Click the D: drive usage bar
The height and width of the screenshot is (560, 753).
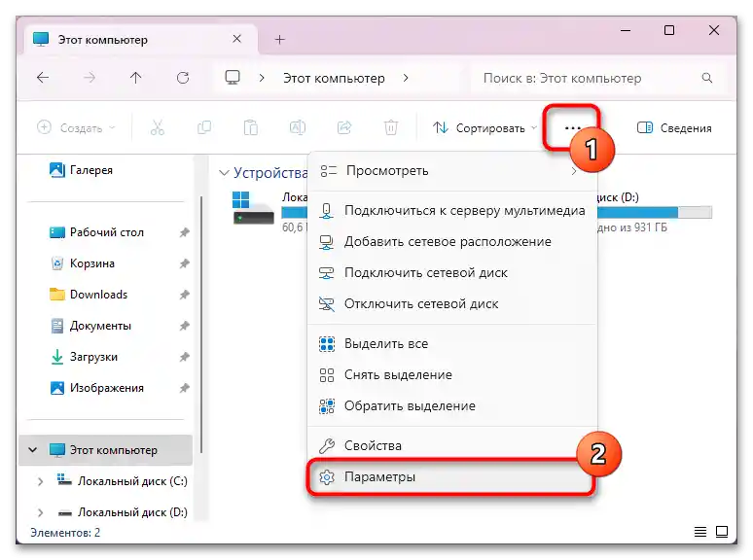click(x=655, y=212)
